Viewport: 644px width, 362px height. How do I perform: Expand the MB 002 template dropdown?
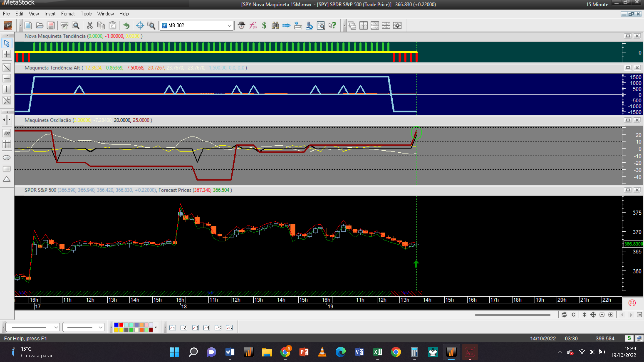pos(229,25)
